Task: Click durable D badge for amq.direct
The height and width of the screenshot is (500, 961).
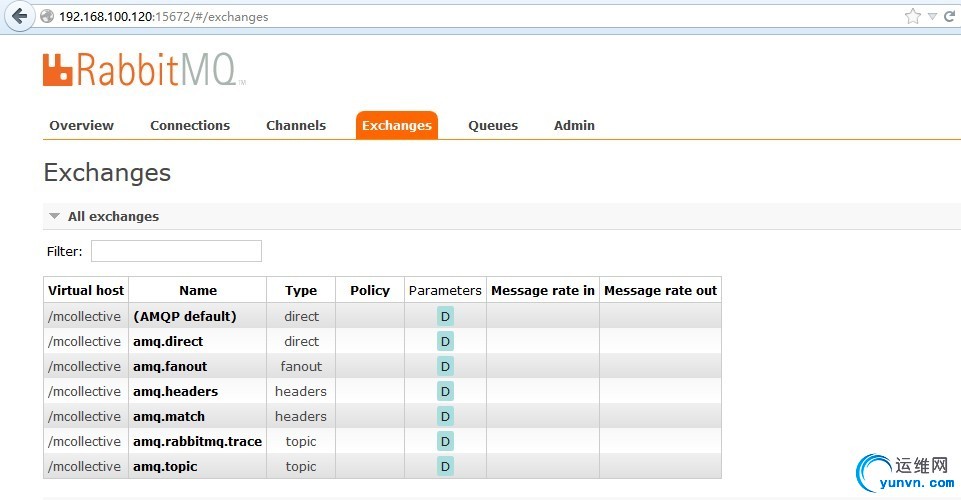Action: [446, 342]
